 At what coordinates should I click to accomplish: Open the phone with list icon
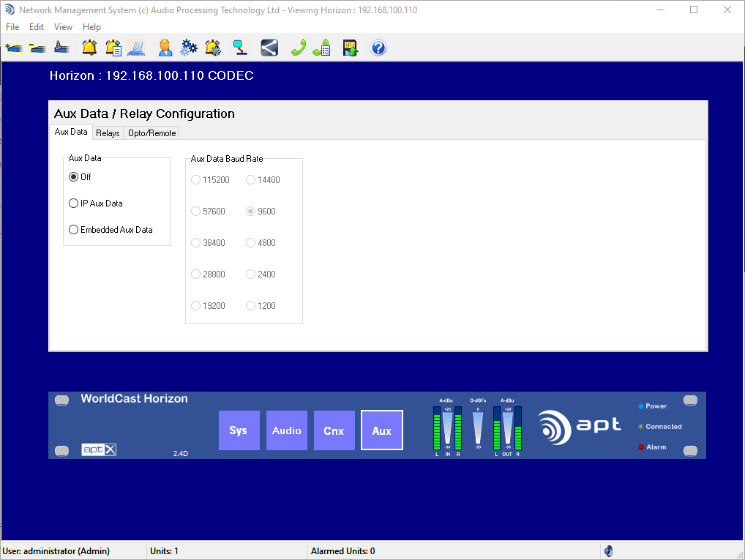tap(322, 48)
